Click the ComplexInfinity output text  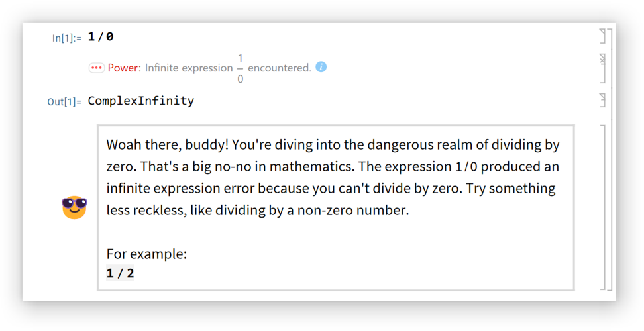click(141, 101)
